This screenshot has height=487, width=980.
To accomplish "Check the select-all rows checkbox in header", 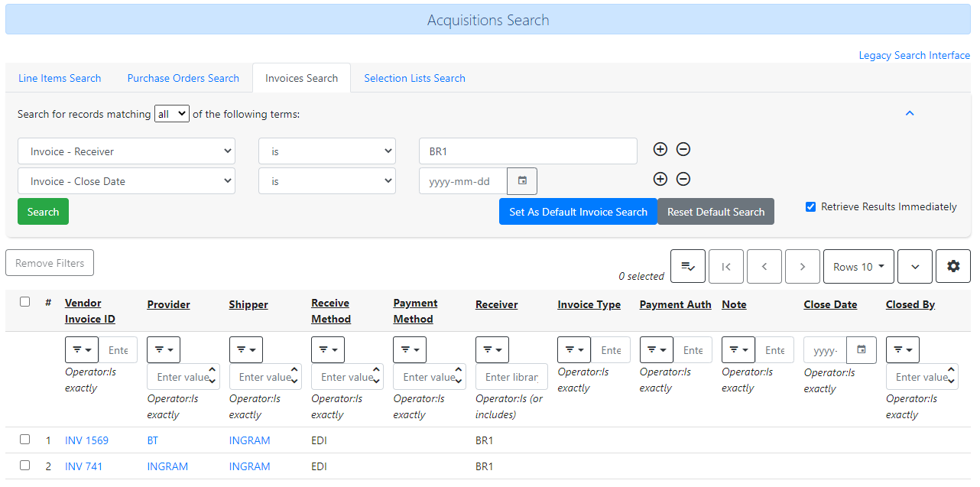I will click(x=24, y=301).
